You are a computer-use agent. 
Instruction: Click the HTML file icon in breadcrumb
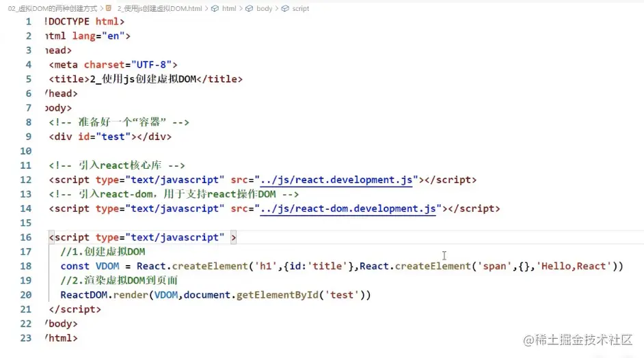[x=109, y=8]
